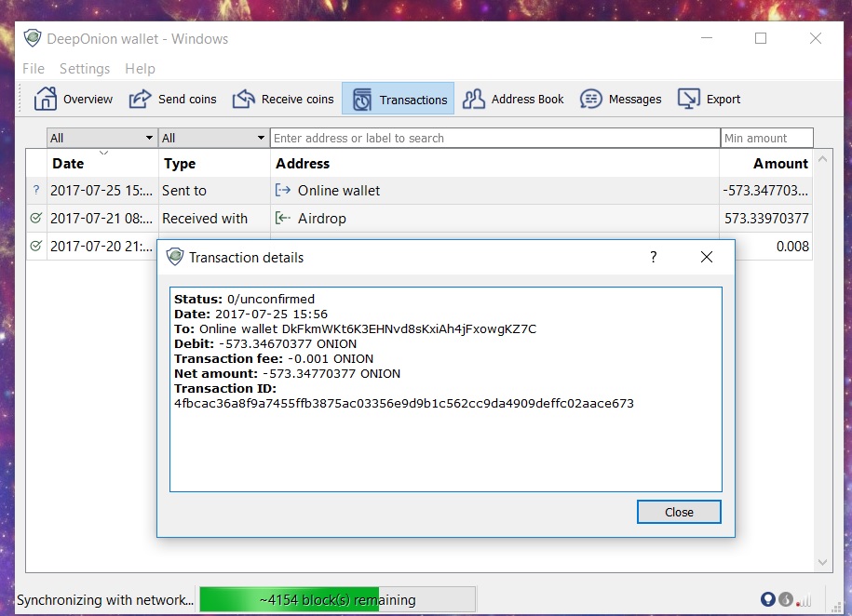Image resolution: width=852 pixels, height=616 pixels.
Task: Click the sent arrow icon beside Online wallet
Action: tap(282, 190)
